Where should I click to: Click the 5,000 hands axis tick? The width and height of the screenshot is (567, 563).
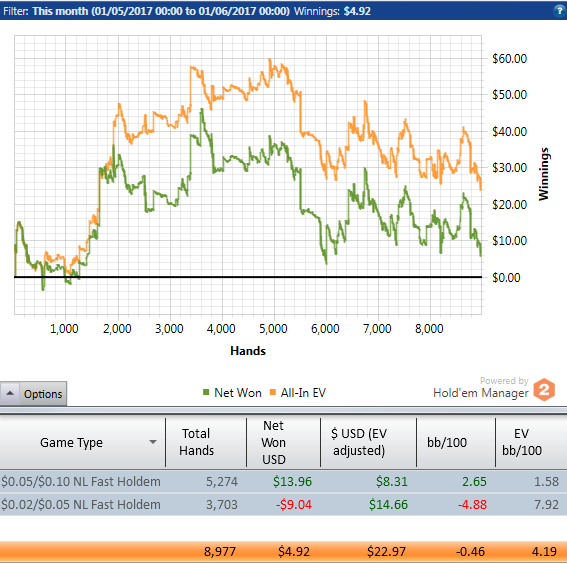coord(273,329)
